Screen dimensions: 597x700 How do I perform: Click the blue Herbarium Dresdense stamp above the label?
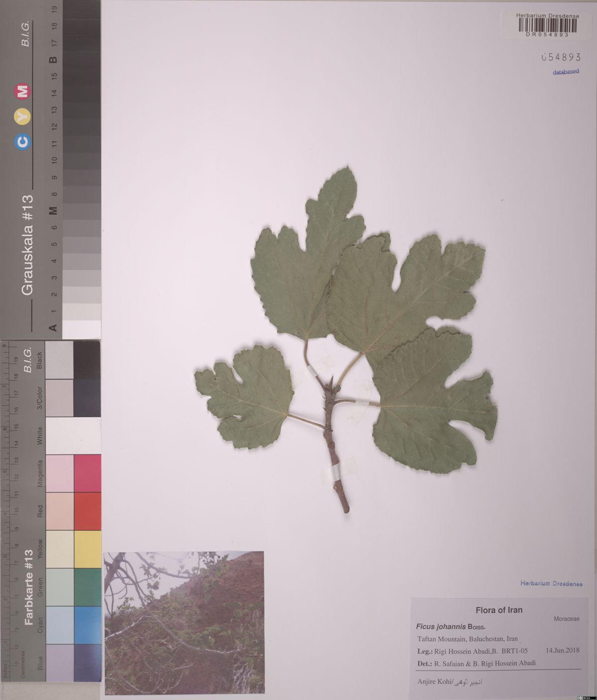coord(551,584)
